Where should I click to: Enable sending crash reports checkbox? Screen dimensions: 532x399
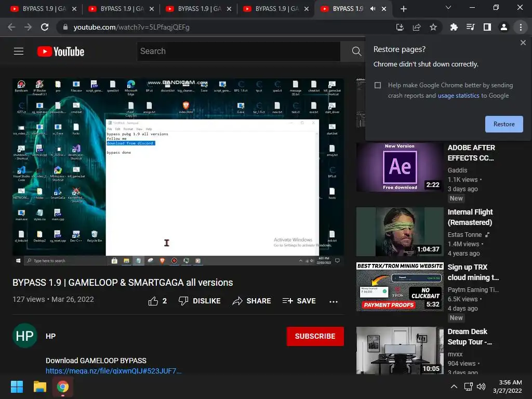point(378,85)
